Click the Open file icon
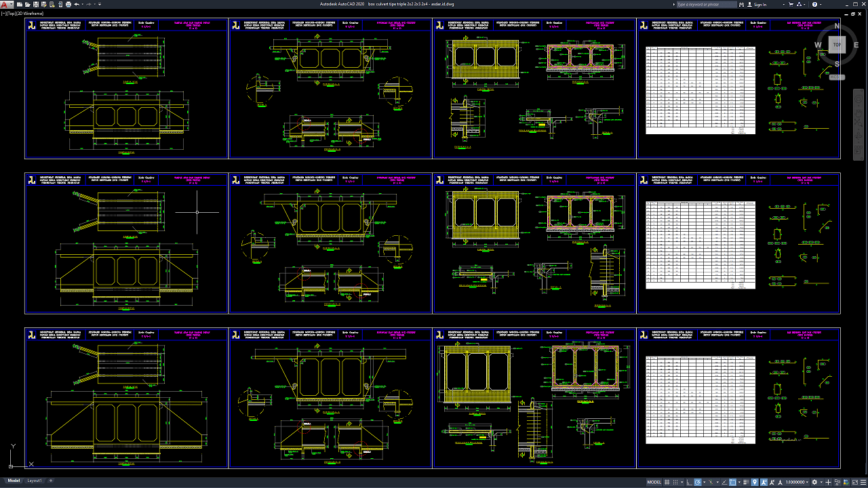This screenshot has width=868, height=488. (28, 4)
